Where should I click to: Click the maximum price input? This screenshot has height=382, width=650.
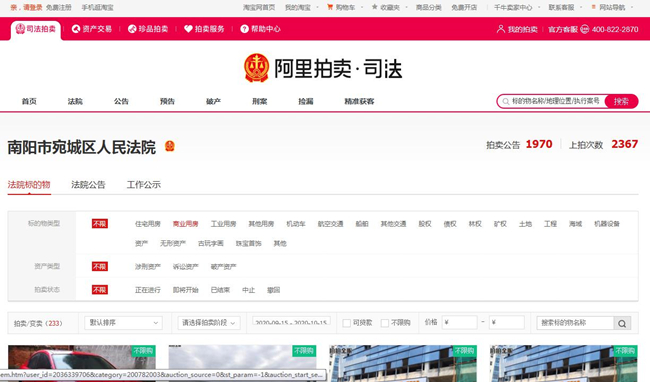pos(507,323)
